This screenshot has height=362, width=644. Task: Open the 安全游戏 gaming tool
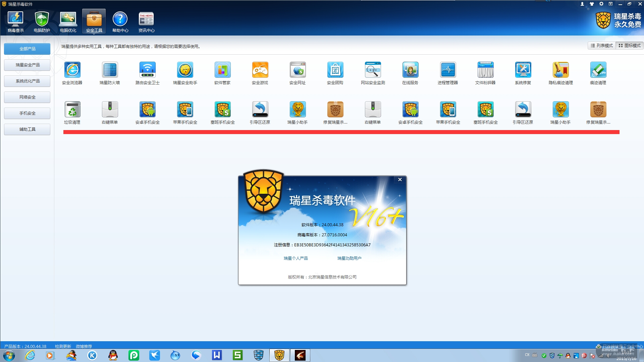click(260, 70)
